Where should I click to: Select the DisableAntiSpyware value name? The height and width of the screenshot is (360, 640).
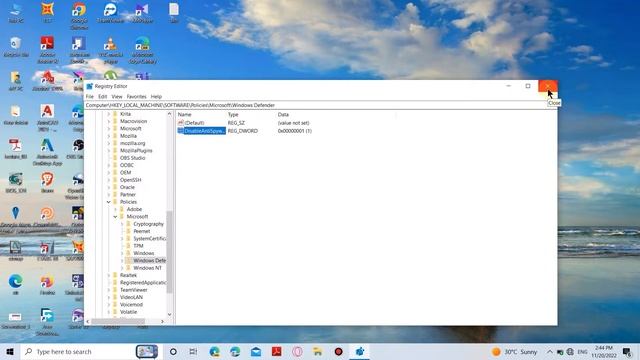(x=204, y=131)
